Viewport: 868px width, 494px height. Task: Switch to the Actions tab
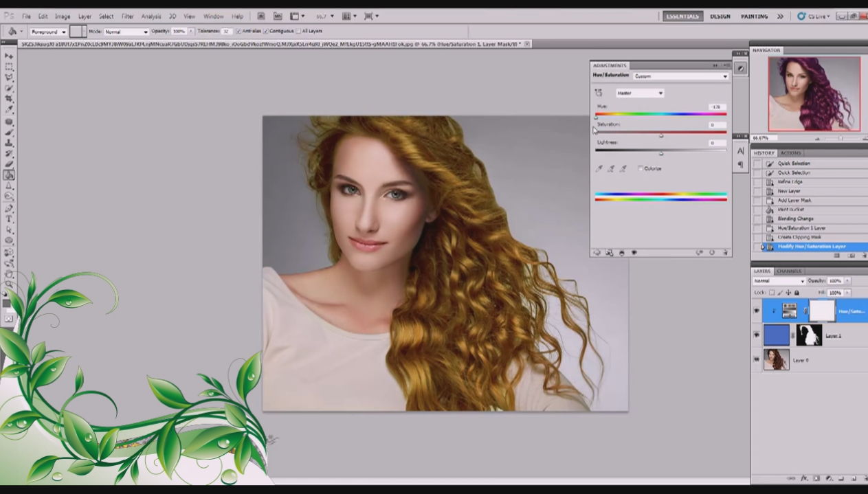[x=790, y=153]
